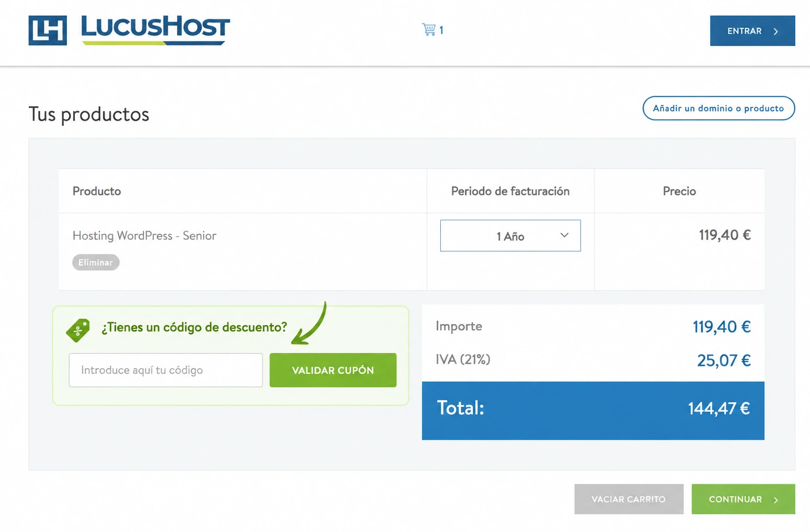Remove product with Eliminar button
Image resolution: width=810 pixels, height=532 pixels.
pyautogui.click(x=96, y=262)
